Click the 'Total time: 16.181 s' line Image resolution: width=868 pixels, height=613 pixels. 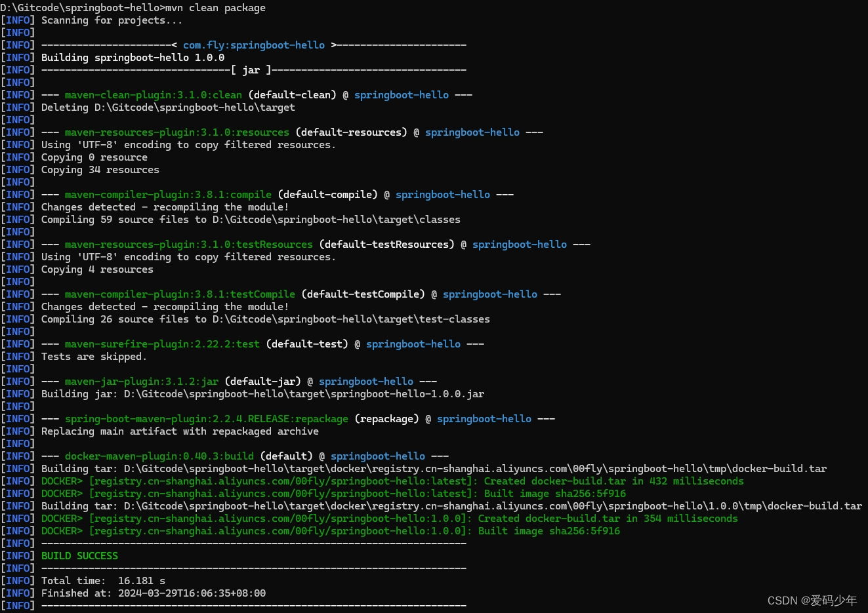pos(103,581)
